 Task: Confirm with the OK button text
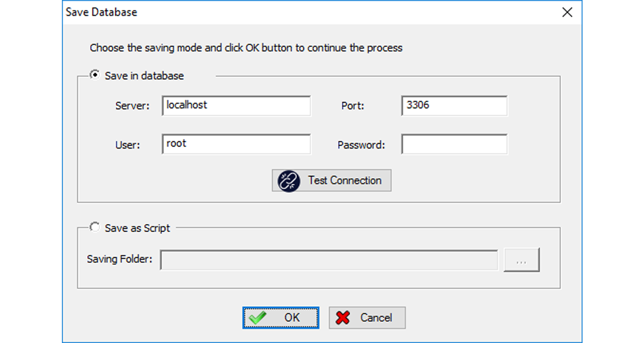292,318
